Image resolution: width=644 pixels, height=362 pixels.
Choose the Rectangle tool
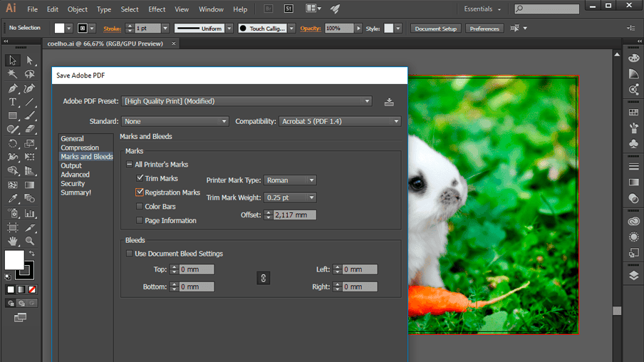(x=13, y=115)
